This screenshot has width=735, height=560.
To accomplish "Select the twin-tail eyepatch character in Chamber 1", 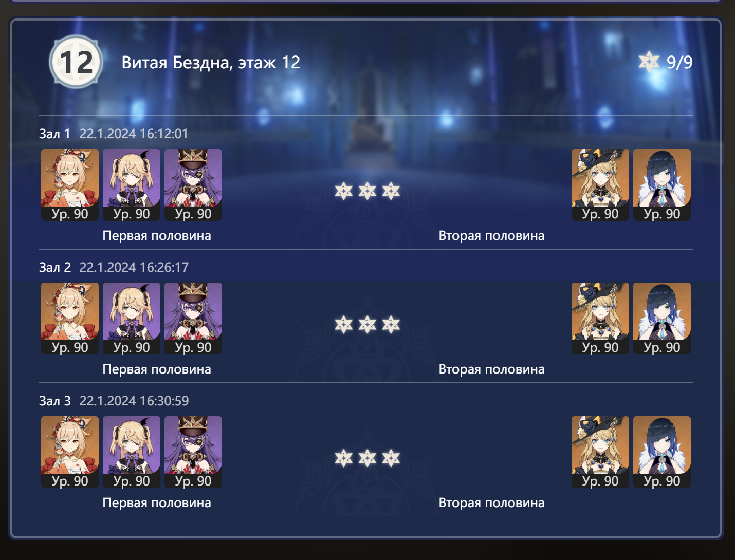I will pyautogui.click(x=132, y=185).
